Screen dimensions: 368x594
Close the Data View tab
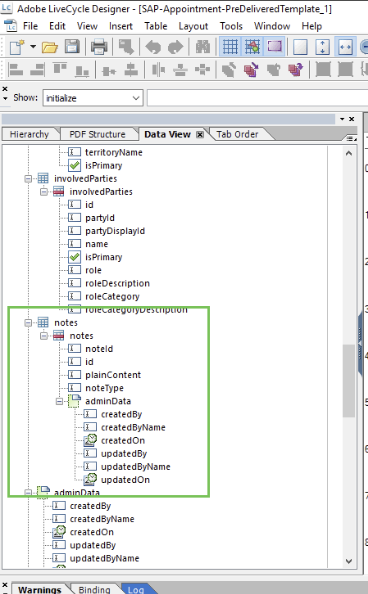[x=200, y=134]
